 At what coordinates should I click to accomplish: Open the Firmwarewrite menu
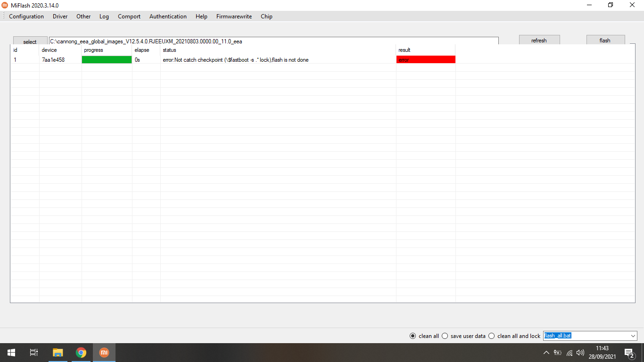[234, 16]
